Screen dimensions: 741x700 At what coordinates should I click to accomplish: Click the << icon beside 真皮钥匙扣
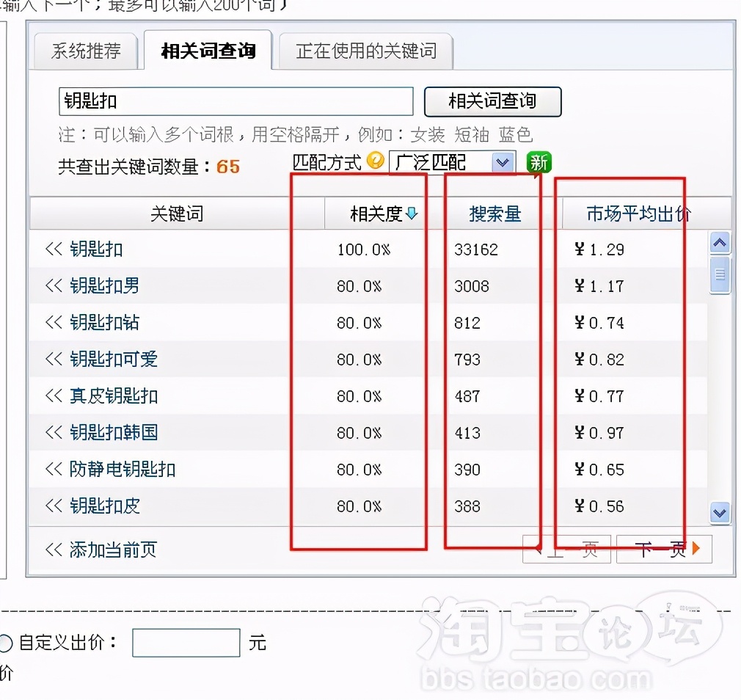tap(54, 395)
